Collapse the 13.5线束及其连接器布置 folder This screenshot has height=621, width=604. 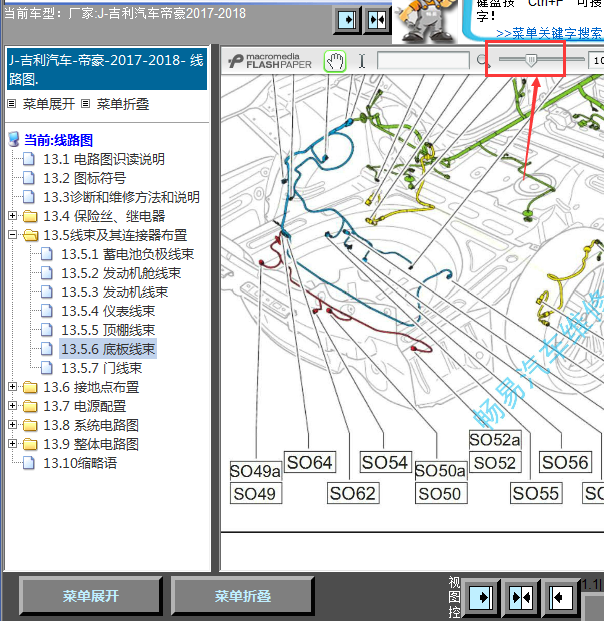click(12, 235)
